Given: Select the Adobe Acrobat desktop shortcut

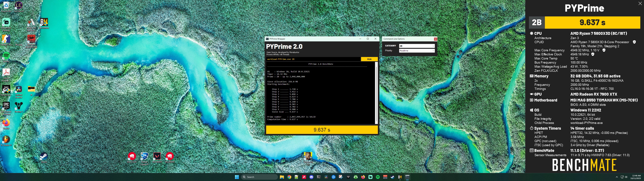Looking at the screenshot, I should 6,75.
